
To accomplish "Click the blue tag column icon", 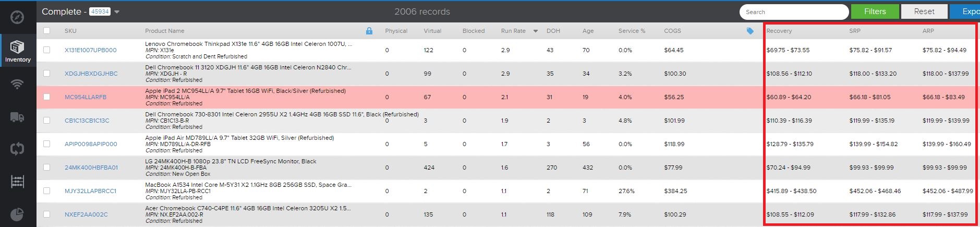I will tap(750, 31).
